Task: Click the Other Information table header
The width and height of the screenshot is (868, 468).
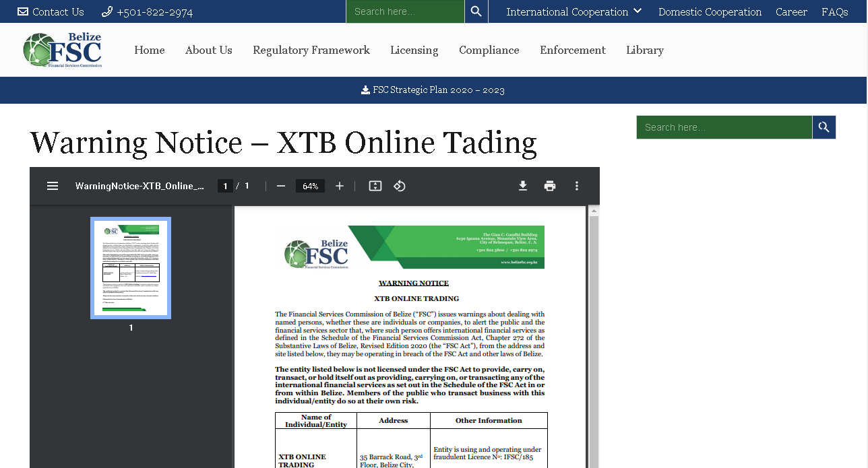Action: tap(489, 421)
